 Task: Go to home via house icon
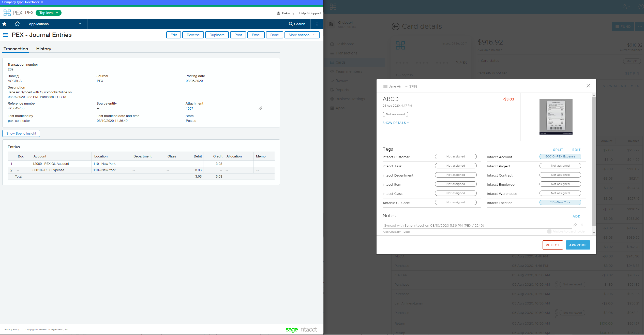[x=17, y=24]
